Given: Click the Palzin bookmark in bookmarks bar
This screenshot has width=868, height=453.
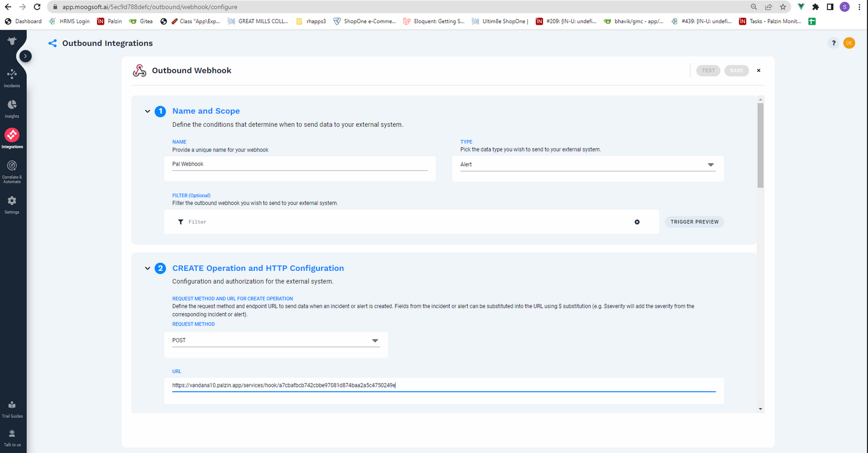Looking at the screenshot, I should pos(110,21).
